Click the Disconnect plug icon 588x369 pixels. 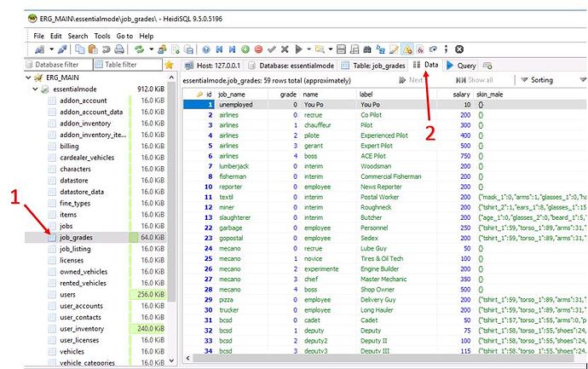coord(62,49)
